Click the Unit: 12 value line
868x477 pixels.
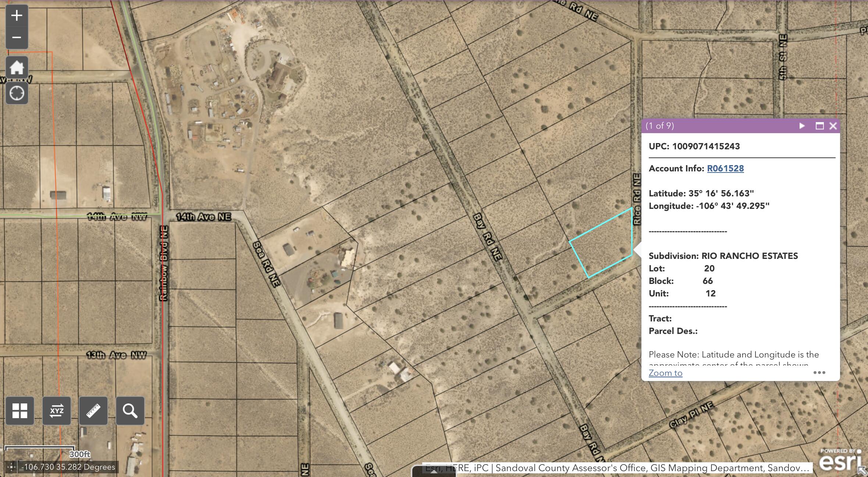point(682,293)
